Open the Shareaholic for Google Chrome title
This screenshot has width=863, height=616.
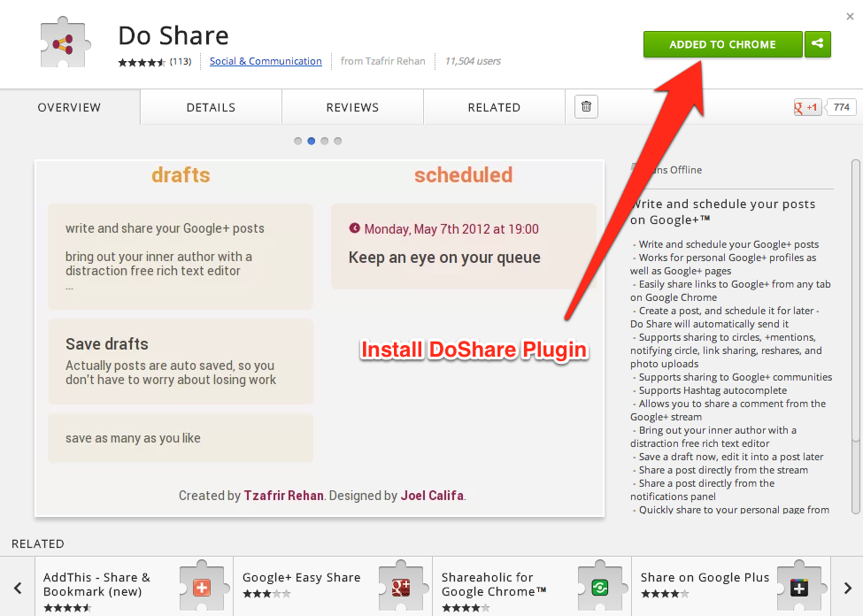tap(494, 584)
